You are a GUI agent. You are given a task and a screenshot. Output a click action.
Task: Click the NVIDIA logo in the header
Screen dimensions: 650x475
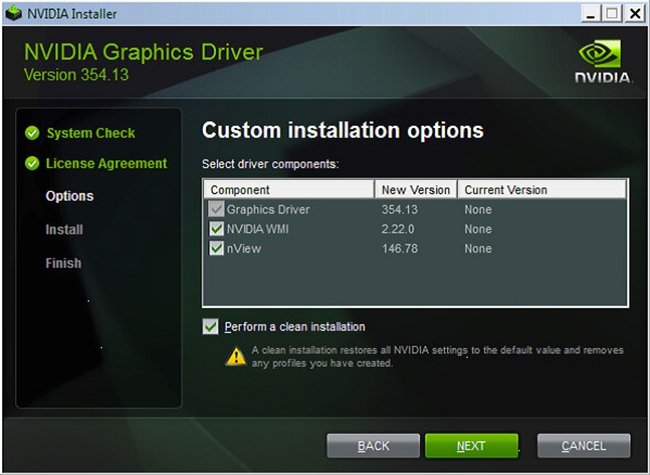(603, 61)
